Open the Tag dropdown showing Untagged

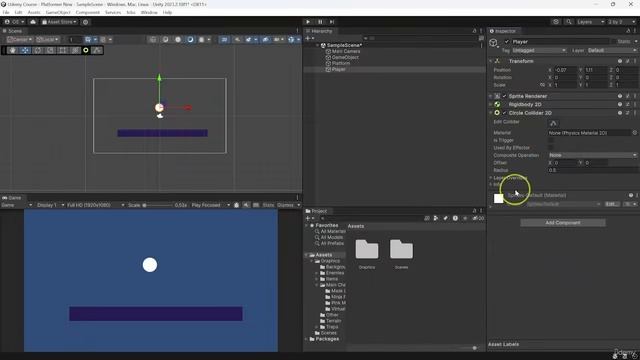pyautogui.click(x=539, y=50)
